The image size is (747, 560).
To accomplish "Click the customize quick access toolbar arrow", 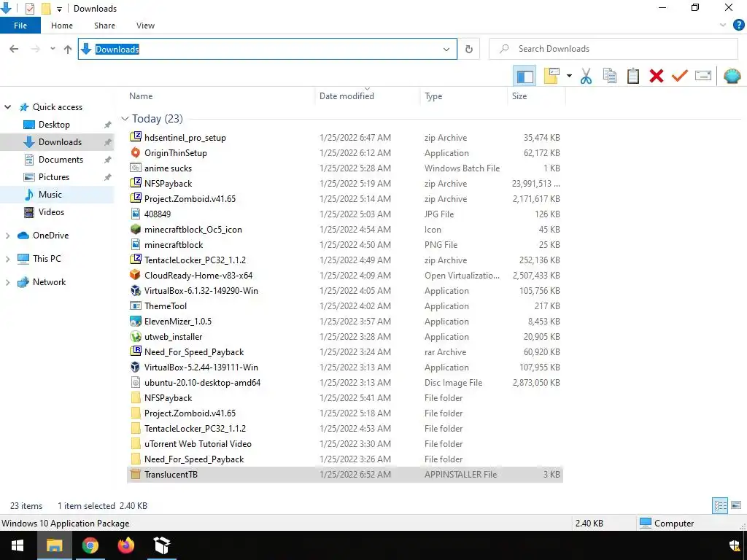I will coord(59,9).
